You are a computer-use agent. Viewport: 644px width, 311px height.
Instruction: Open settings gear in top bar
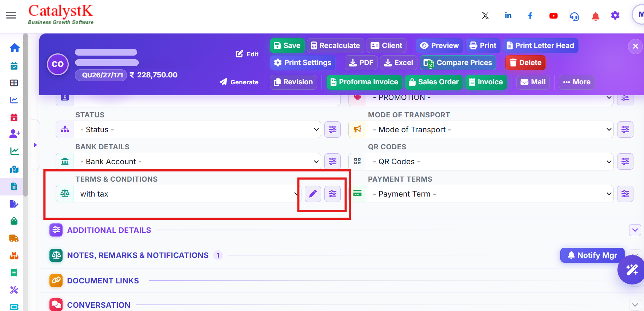pyautogui.click(x=615, y=15)
